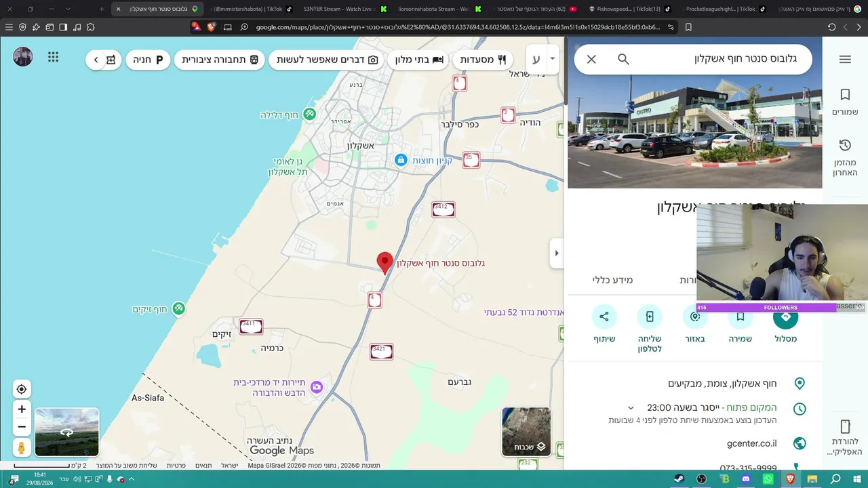868x488 pixels.
Task: Click the חוף דלילה beach marker
Action: tap(309, 115)
